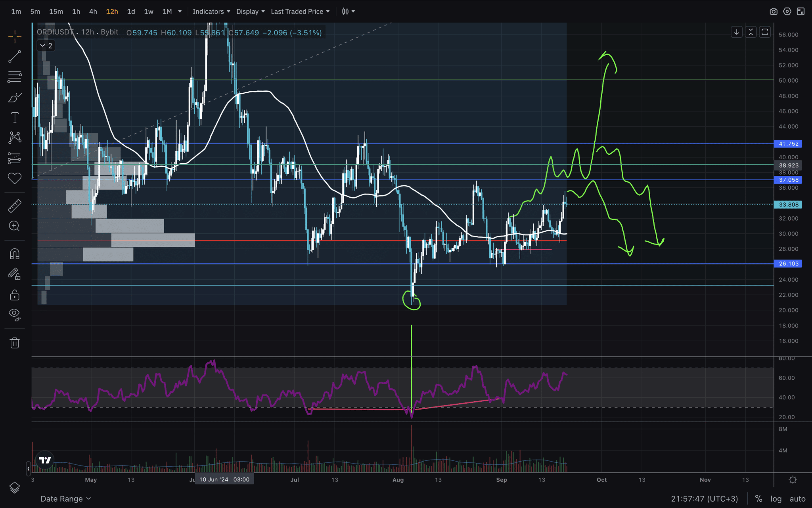
Task: Collapse the chart pane button
Action: coord(751,32)
